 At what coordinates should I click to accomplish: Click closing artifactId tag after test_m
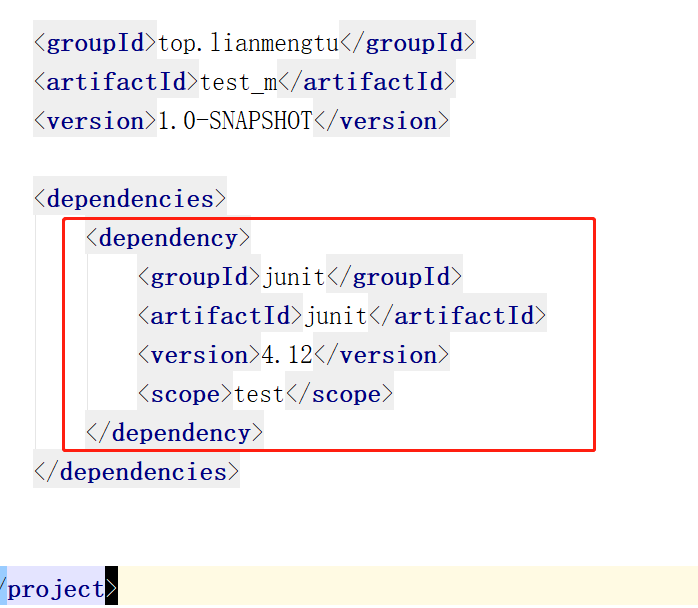tap(366, 82)
